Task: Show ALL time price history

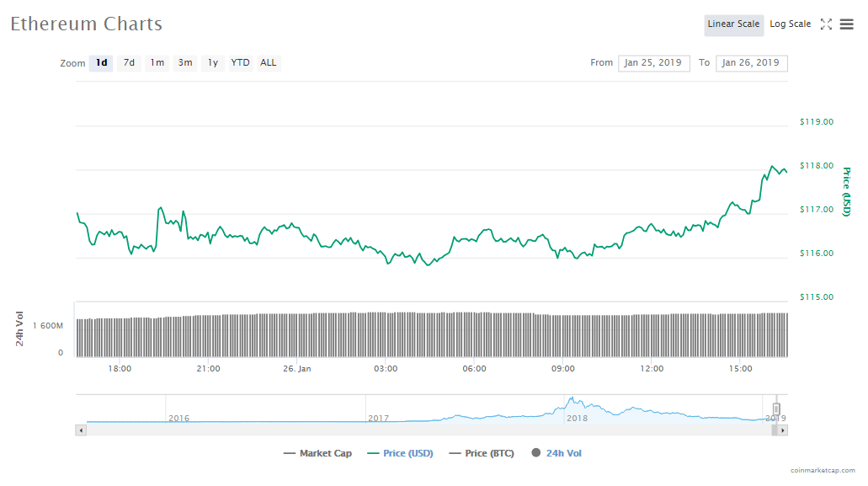Action: (268, 63)
